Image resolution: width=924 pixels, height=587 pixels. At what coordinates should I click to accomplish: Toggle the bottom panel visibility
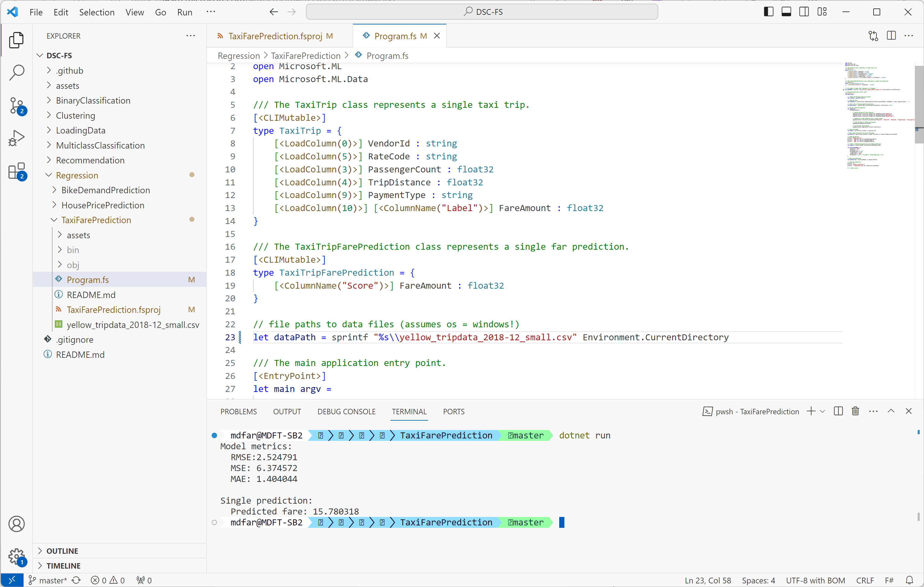[x=786, y=12]
